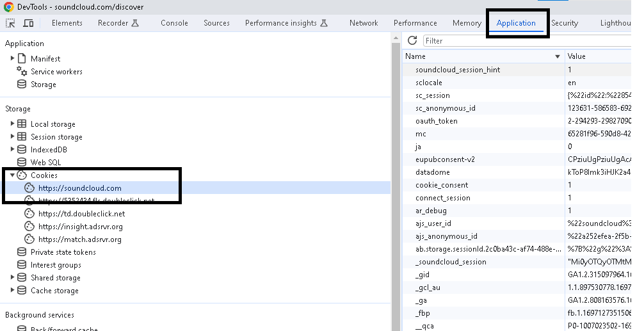
Task: Click the Cache storage database icon
Action: pos(22,290)
